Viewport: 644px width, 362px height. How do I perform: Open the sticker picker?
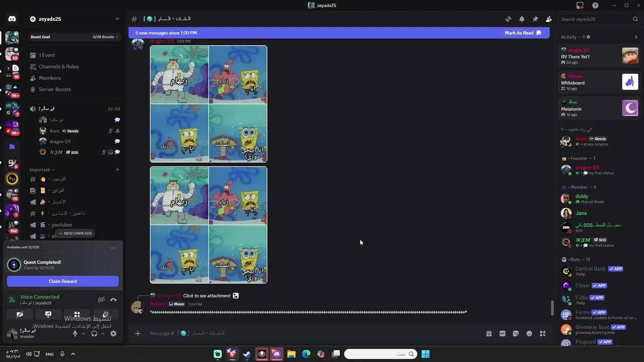point(516,333)
